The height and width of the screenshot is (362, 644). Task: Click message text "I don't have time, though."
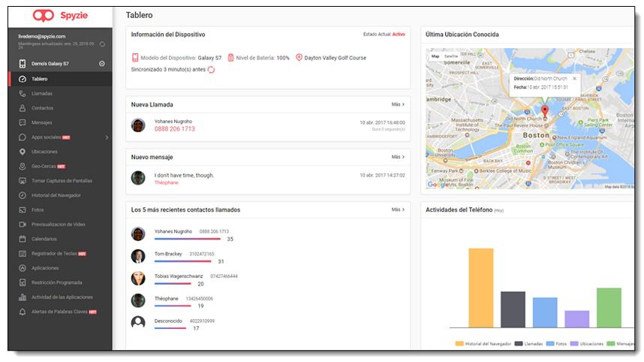pos(184,176)
